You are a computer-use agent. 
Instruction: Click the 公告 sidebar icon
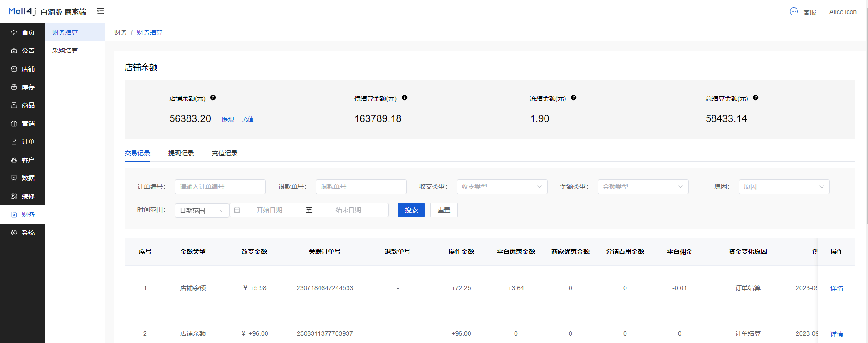(14, 51)
